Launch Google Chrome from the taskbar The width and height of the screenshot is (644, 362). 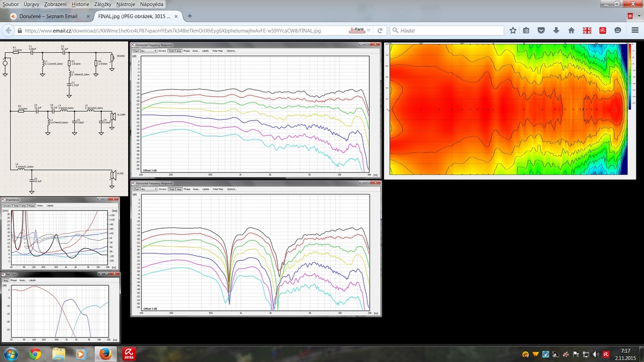pos(35,354)
